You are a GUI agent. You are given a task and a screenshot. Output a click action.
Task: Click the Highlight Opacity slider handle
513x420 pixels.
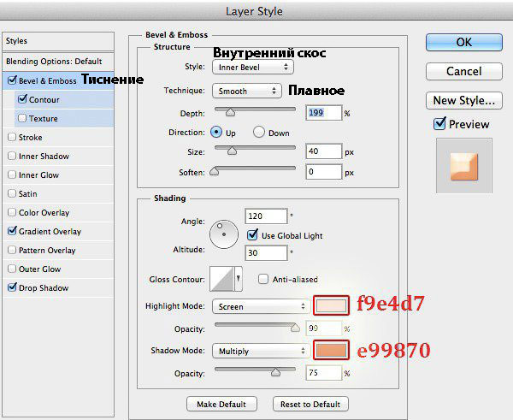(295, 328)
